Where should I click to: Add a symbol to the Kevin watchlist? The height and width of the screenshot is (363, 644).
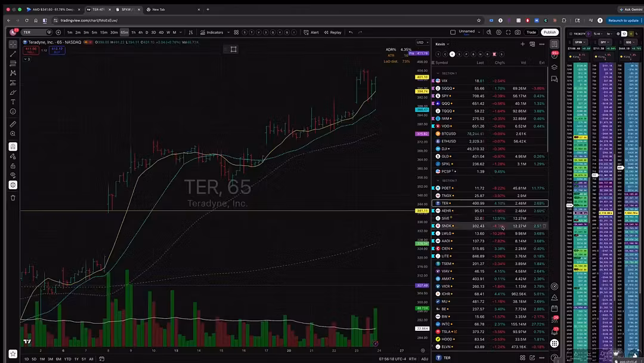522,44
